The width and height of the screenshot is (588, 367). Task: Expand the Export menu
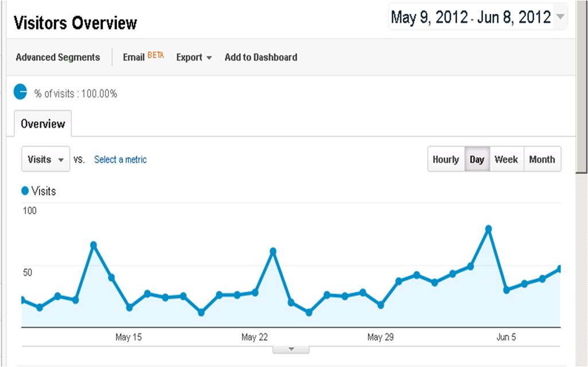pyautogui.click(x=194, y=57)
